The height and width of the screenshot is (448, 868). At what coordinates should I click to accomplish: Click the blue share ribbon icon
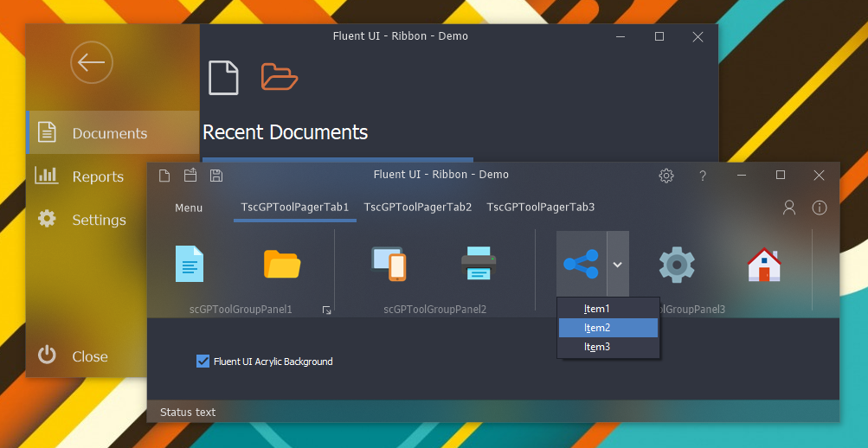582,264
